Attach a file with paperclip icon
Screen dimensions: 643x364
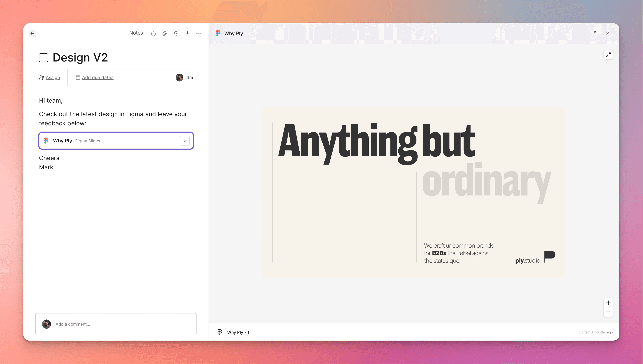tap(165, 33)
